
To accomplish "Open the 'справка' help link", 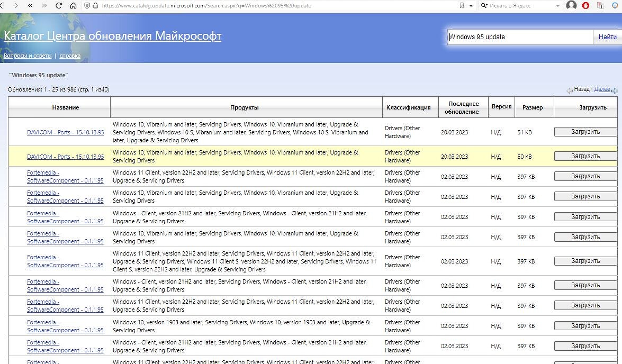I will point(70,56).
